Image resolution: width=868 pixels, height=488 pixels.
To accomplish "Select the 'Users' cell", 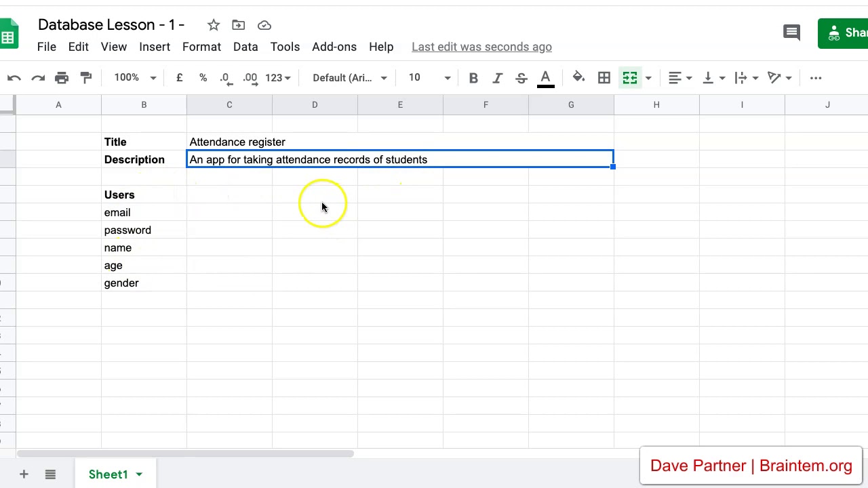I will [144, 195].
